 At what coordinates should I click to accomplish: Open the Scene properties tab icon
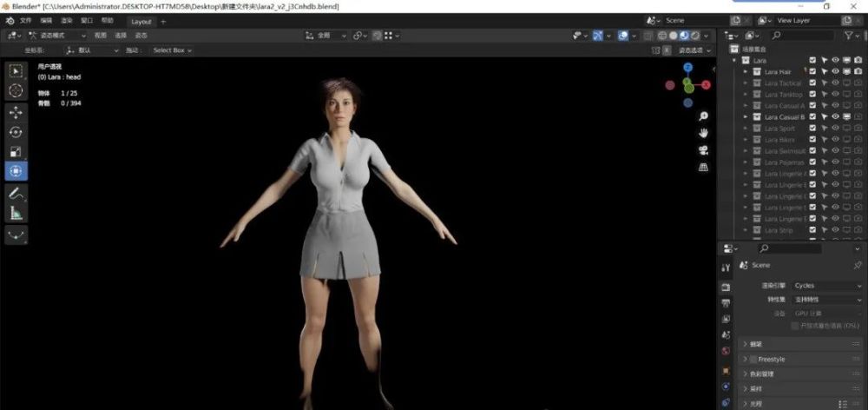pos(726,335)
